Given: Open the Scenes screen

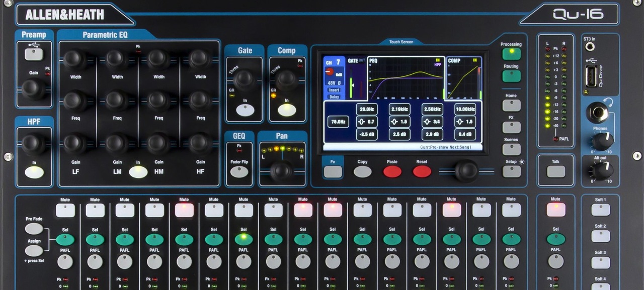Looking at the screenshot, I should 511,149.
